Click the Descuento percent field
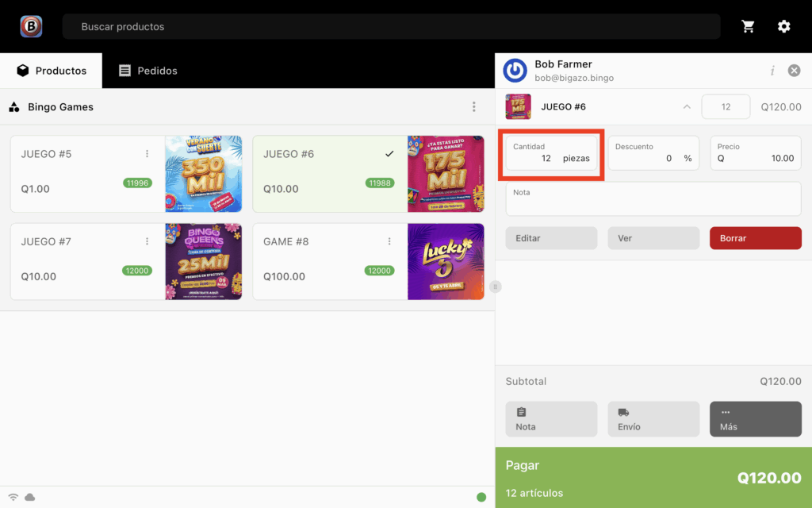812x508 pixels. [x=653, y=153]
